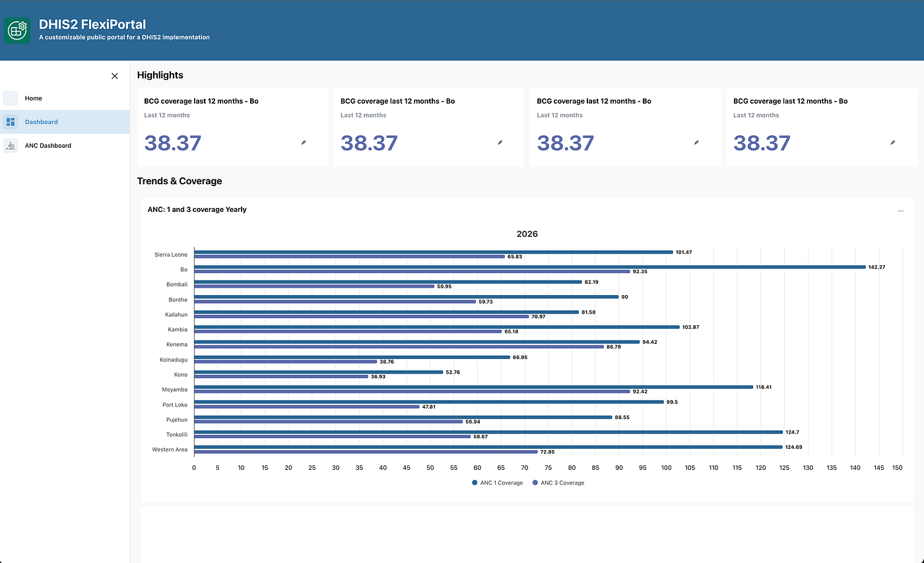Click the "101.47" value label

click(x=684, y=252)
